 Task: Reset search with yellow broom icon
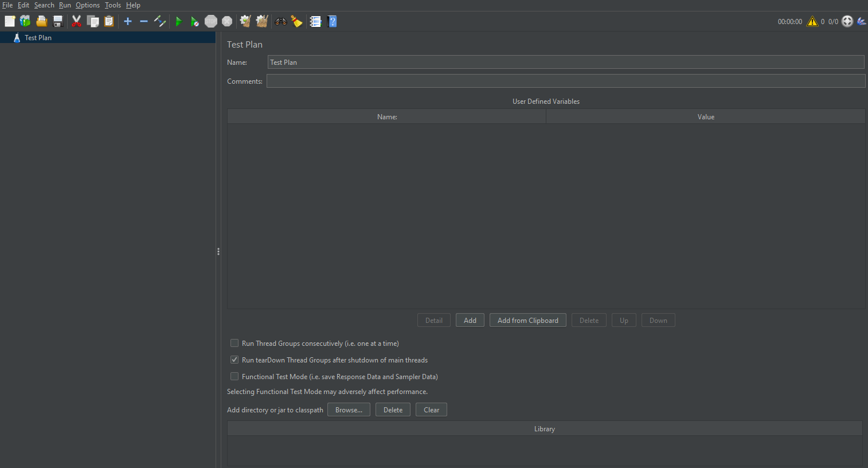tap(296, 21)
